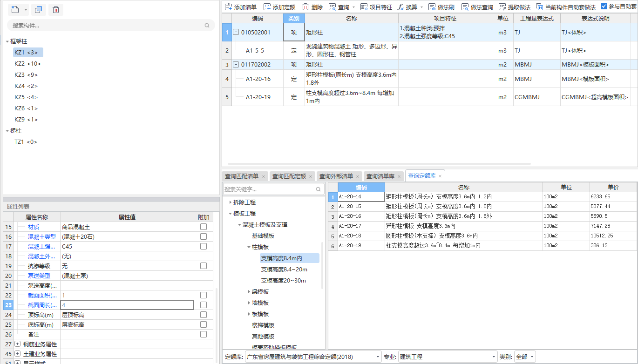638x364 pixels.
Task: Toggle 附加 checkbox for 混凝土强度 C45 row
Action: click(204, 246)
